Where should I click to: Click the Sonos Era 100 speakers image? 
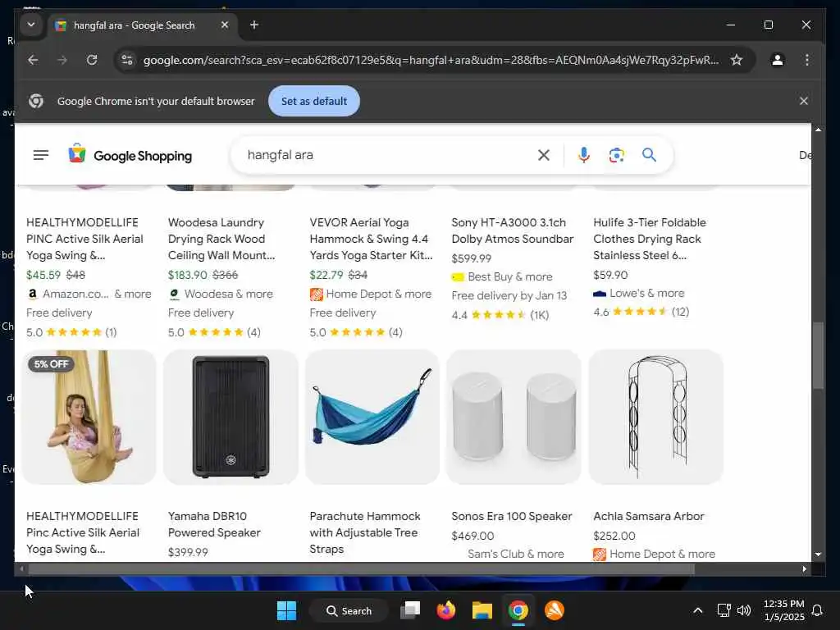point(514,417)
